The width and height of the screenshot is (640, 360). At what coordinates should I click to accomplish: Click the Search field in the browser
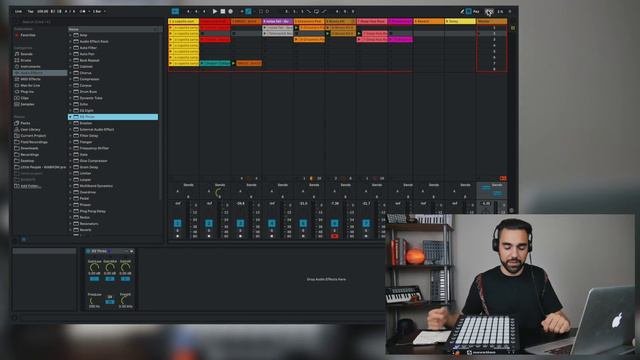[88, 22]
